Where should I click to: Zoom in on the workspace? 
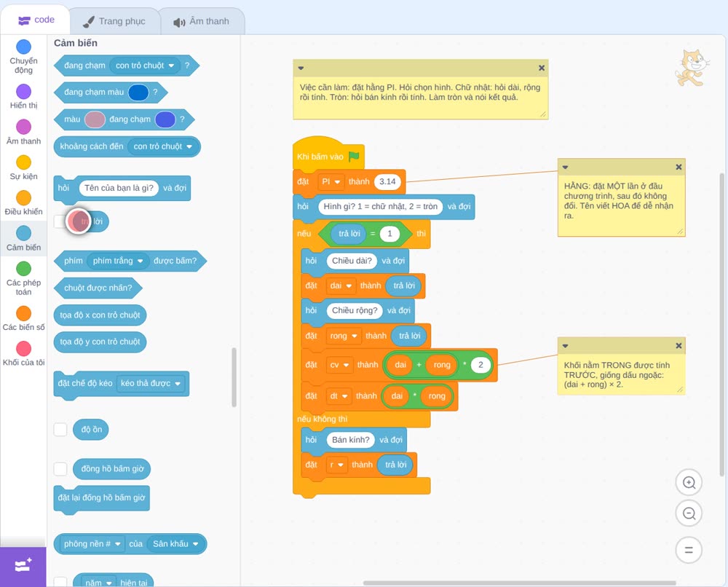(689, 483)
